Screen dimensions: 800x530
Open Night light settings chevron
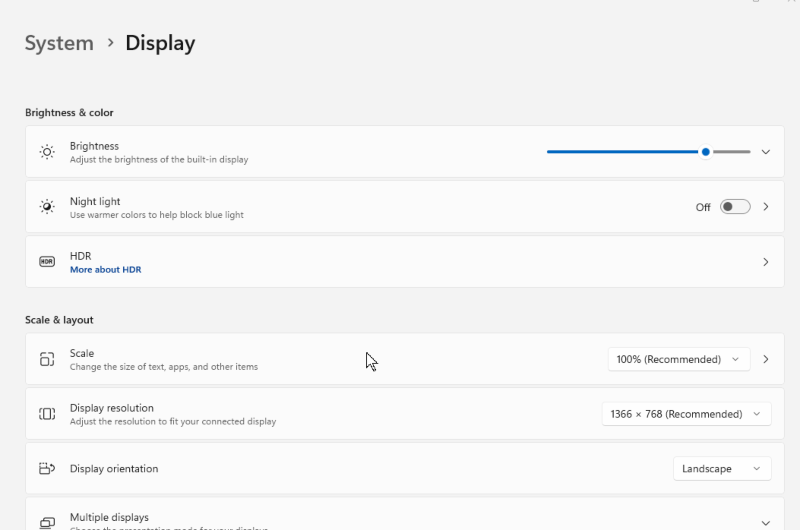pyautogui.click(x=766, y=207)
